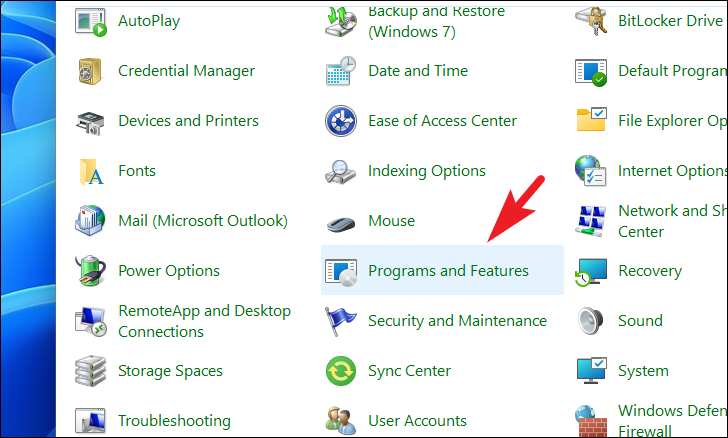Image resolution: width=728 pixels, height=438 pixels.
Task: Open RemoteApp and Desktop Connections link
Action: click(204, 321)
